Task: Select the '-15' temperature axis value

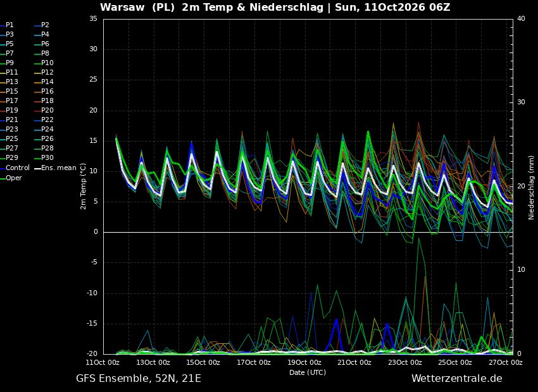Action: tap(92, 324)
